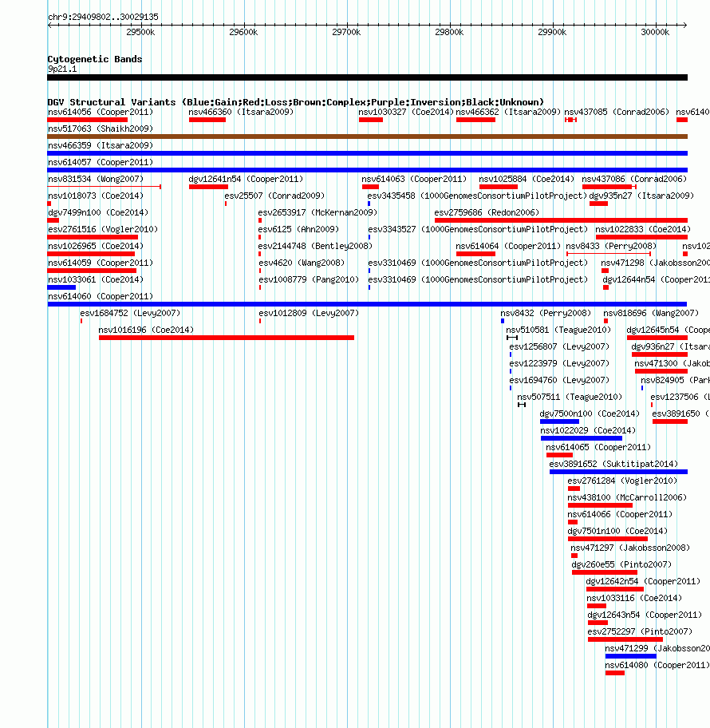Click the red loss bar under nsv1016196 (Coe2014)
This screenshot has width=710, height=728.
pyautogui.click(x=227, y=338)
